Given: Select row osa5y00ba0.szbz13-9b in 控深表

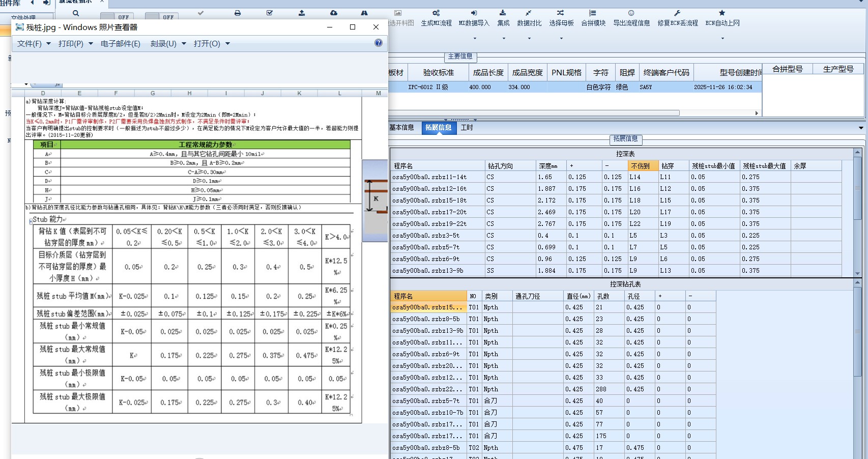Looking at the screenshot, I should [616, 271].
